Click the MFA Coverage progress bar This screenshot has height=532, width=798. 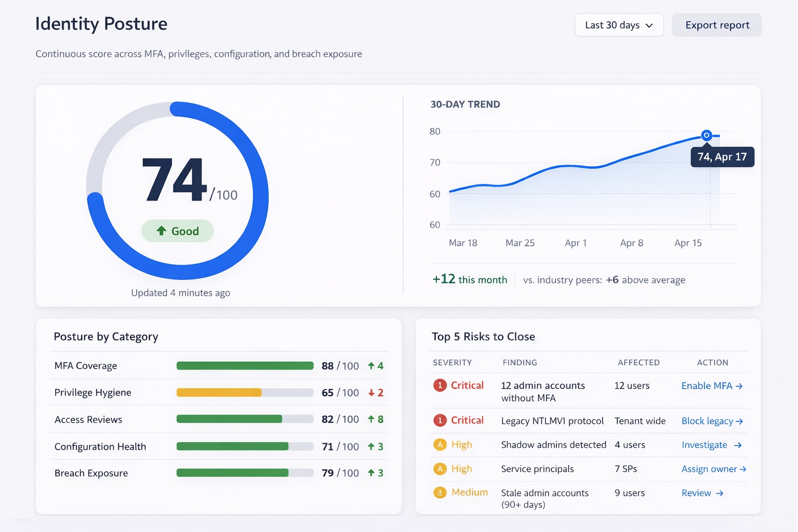245,366
